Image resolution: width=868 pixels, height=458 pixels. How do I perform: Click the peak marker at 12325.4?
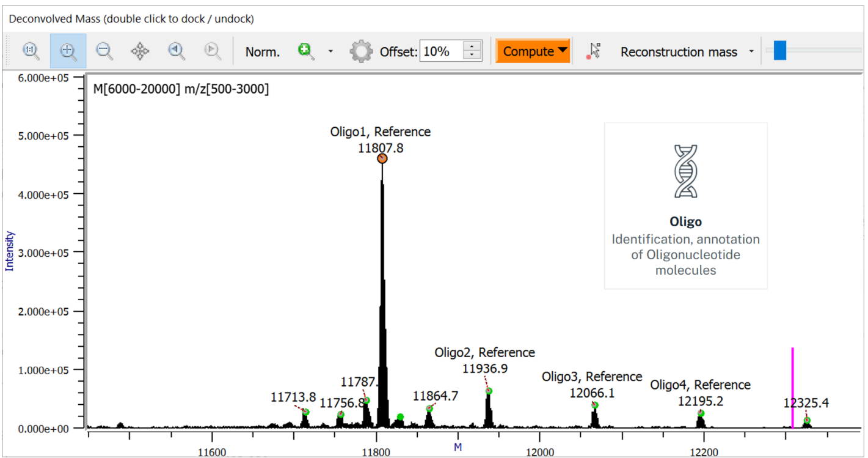[807, 420]
